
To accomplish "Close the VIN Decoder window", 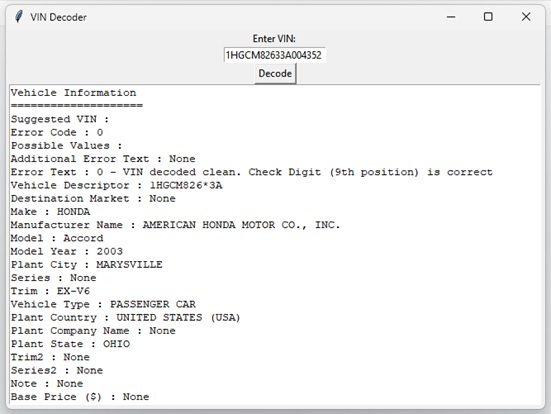I will click(x=526, y=17).
